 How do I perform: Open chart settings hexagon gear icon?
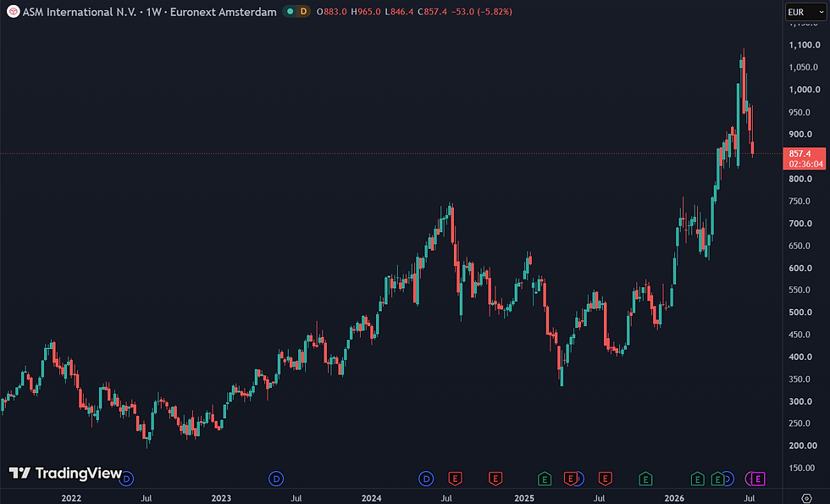coord(806,498)
